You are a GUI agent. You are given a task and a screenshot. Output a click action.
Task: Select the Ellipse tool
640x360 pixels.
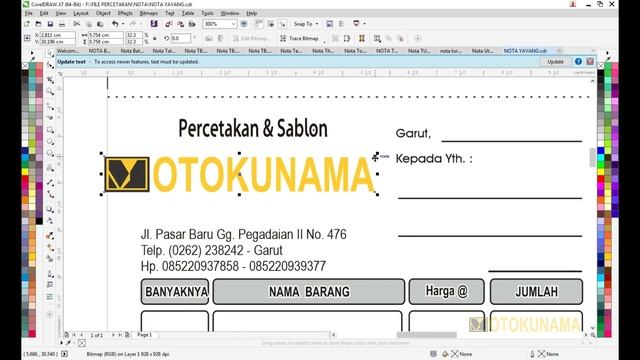(50, 142)
